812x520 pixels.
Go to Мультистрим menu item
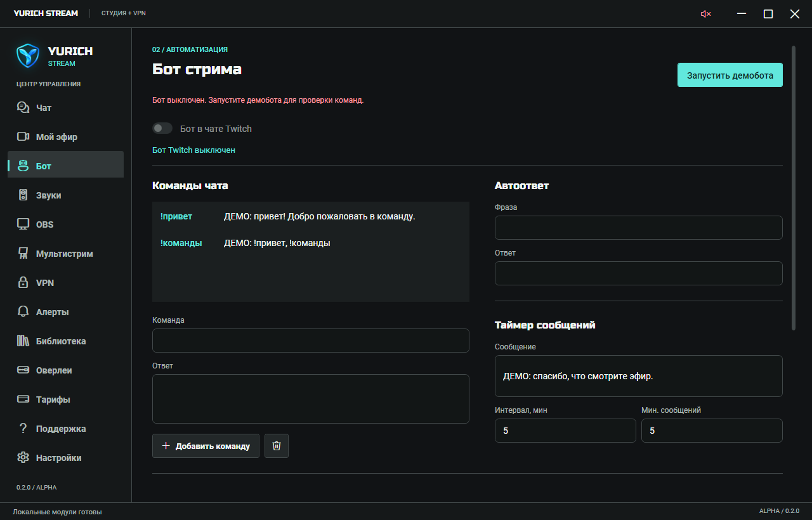click(x=65, y=254)
